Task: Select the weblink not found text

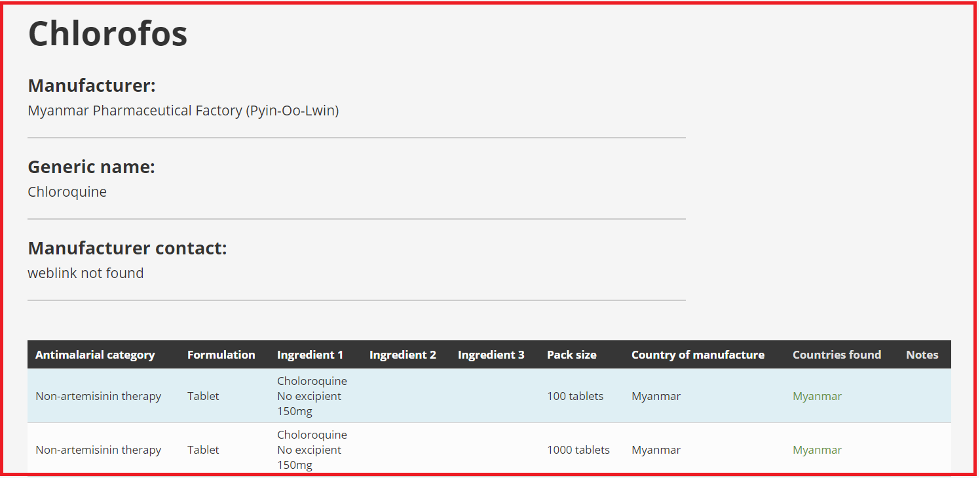Action: (86, 273)
